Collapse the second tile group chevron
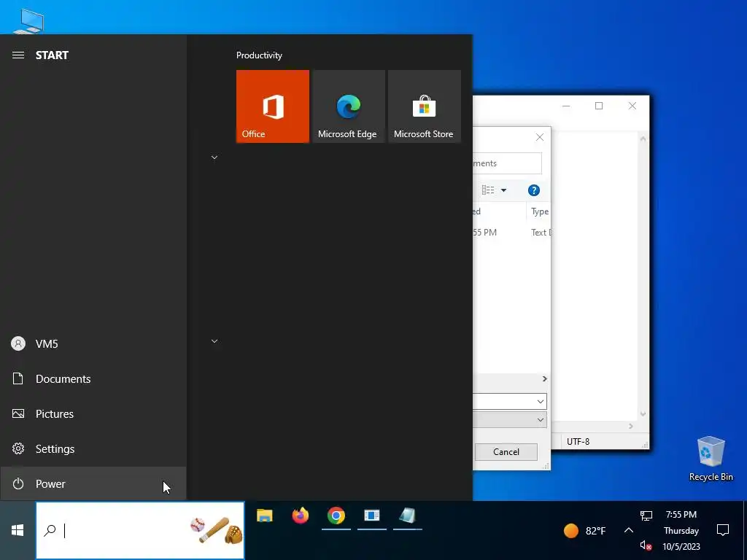747x560 pixels. click(x=214, y=341)
